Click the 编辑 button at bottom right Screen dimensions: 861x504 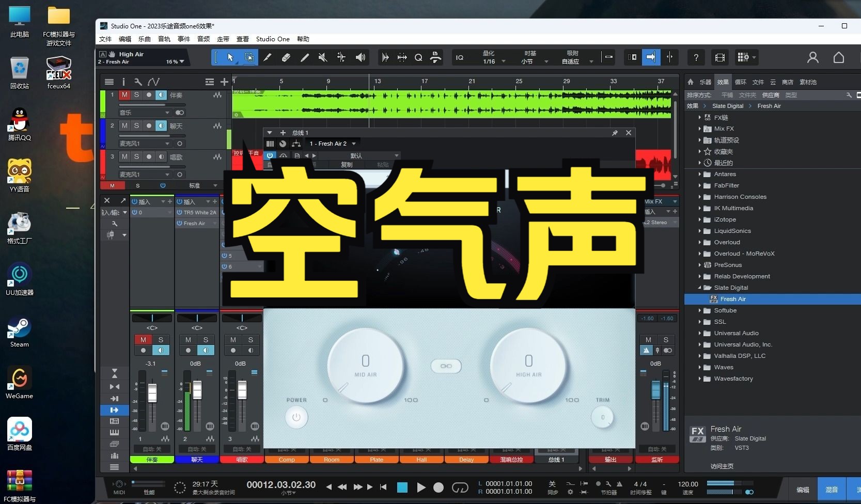[803, 490]
